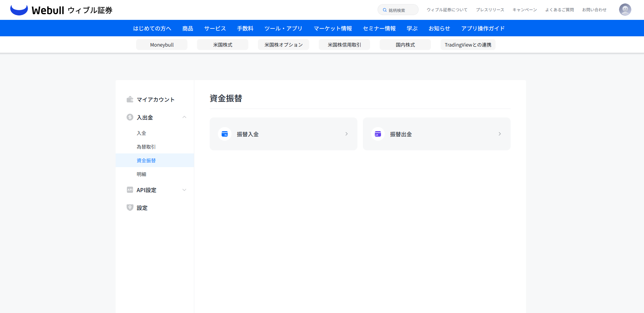Select the 米国株オプション tab
Screen dimensions: 644x313
[x=284, y=45]
